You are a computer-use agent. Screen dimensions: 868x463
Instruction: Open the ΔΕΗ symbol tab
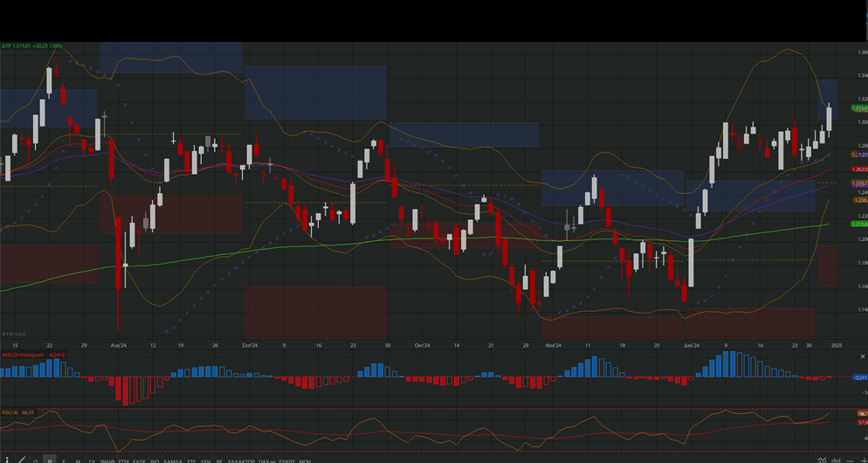point(205,460)
